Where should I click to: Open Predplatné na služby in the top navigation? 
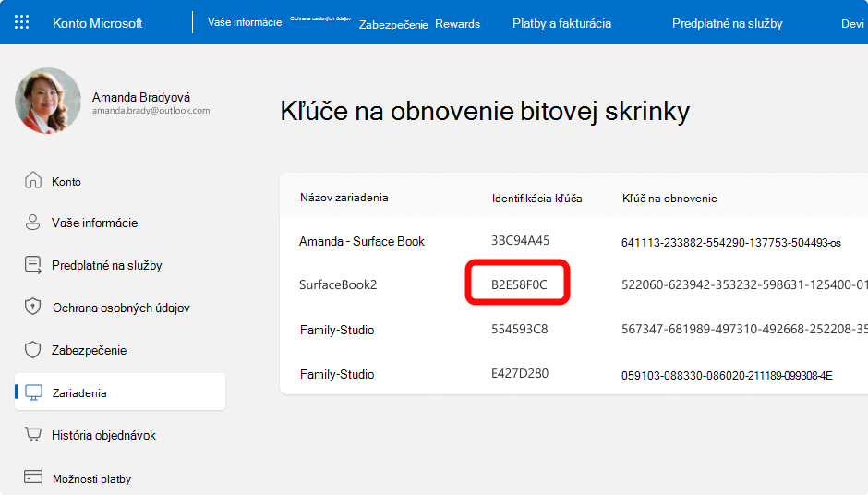tap(728, 23)
